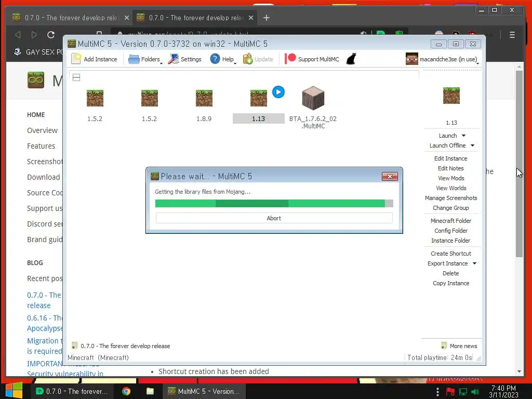Close the first browser tab
Viewport: 532px width, 399px height.
[x=127, y=18]
